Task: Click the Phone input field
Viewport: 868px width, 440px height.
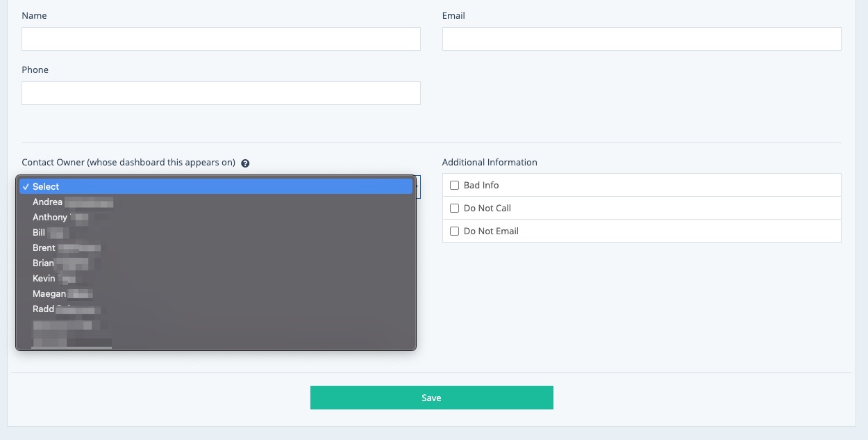Action: [x=221, y=93]
